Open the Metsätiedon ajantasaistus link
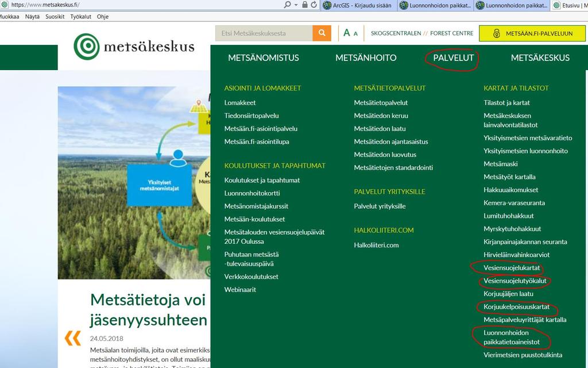Image resolution: width=588 pixels, height=368 pixels. [390, 141]
